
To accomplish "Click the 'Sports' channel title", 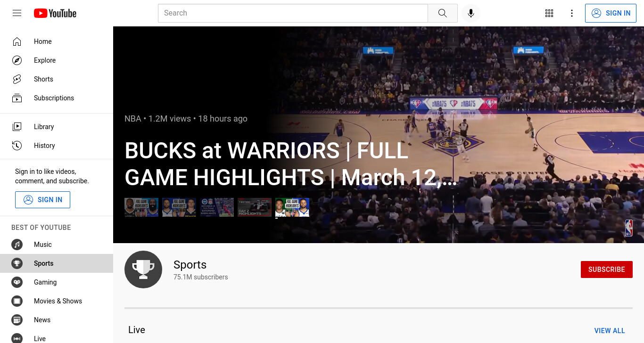I will tap(190, 264).
